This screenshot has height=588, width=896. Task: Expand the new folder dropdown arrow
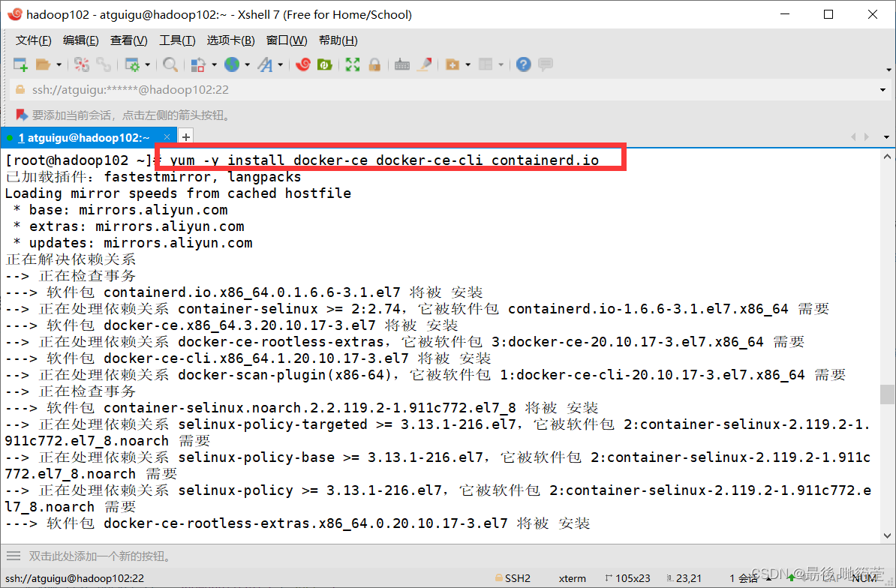coord(468,64)
